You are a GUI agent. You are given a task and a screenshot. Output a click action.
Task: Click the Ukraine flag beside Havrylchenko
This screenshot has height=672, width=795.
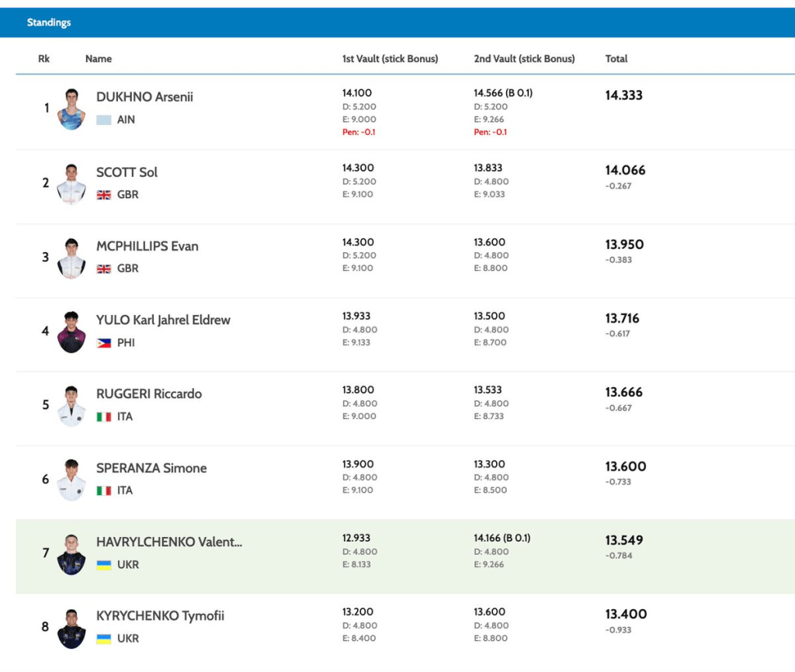[x=103, y=565]
